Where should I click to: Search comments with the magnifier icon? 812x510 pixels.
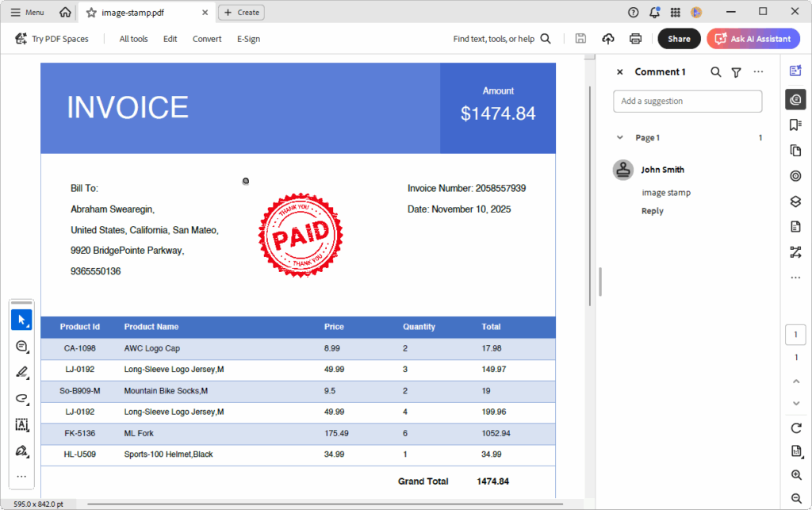coord(715,72)
